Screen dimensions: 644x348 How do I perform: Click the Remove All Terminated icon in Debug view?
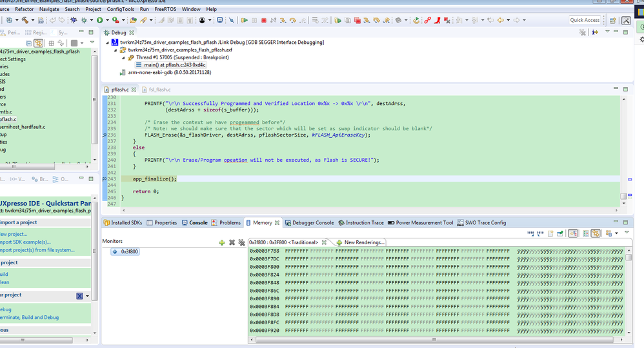583,32
